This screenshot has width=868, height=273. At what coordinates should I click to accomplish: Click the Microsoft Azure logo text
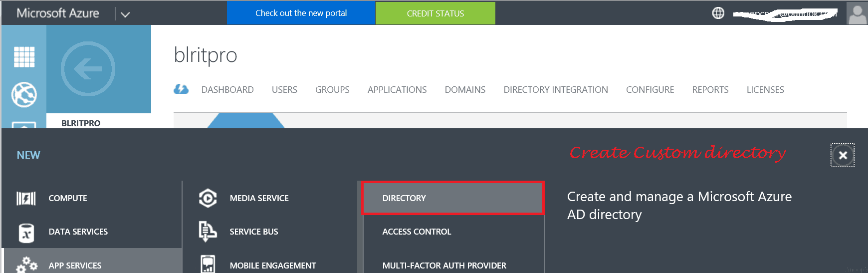[58, 13]
